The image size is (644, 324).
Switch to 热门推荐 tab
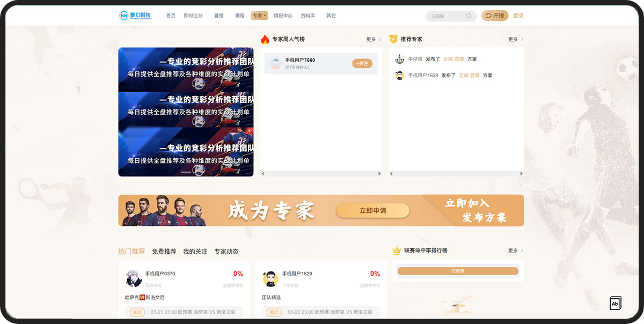tap(131, 251)
